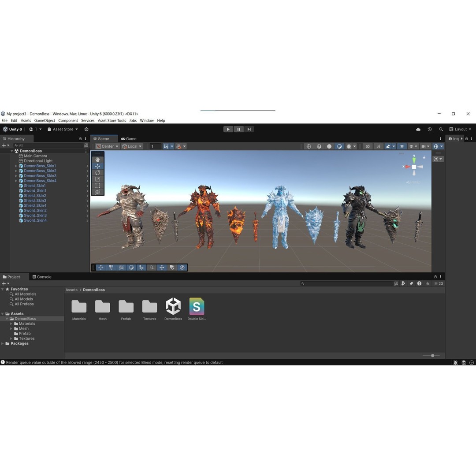Open the Component menu
This screenshot has width=476, height=476.
tap(68, 120)
